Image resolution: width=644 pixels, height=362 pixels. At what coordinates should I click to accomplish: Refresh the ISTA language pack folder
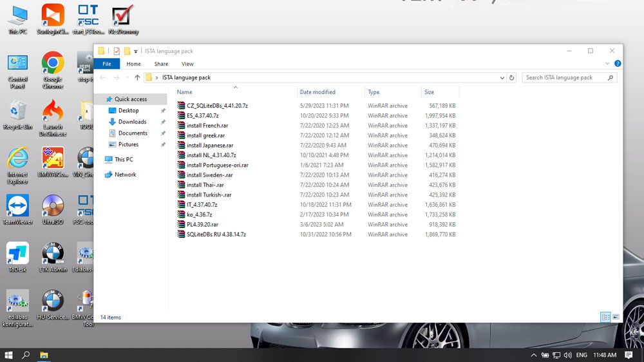[511, 78]
